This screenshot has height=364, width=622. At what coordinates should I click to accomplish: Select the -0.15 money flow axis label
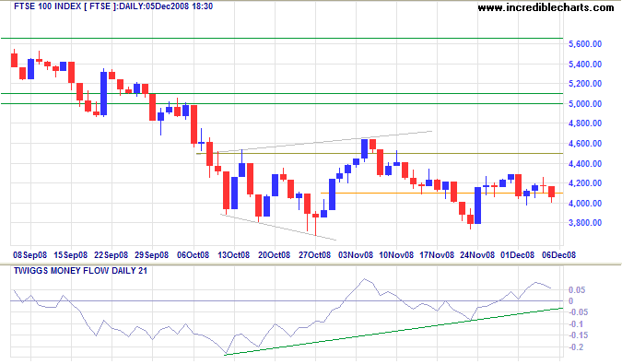(x=579, y=335)
